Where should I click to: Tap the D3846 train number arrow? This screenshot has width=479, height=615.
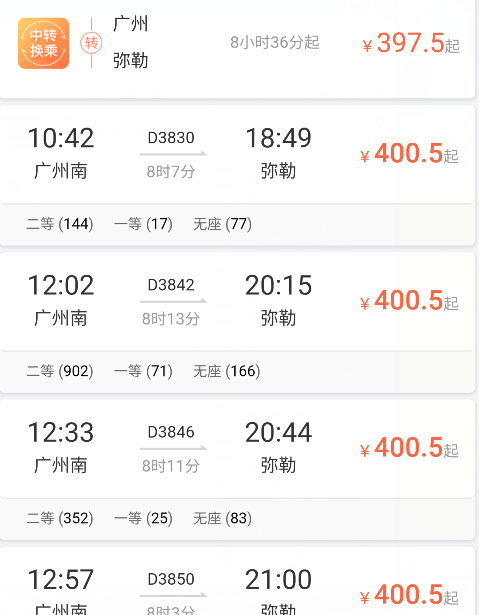173,438
